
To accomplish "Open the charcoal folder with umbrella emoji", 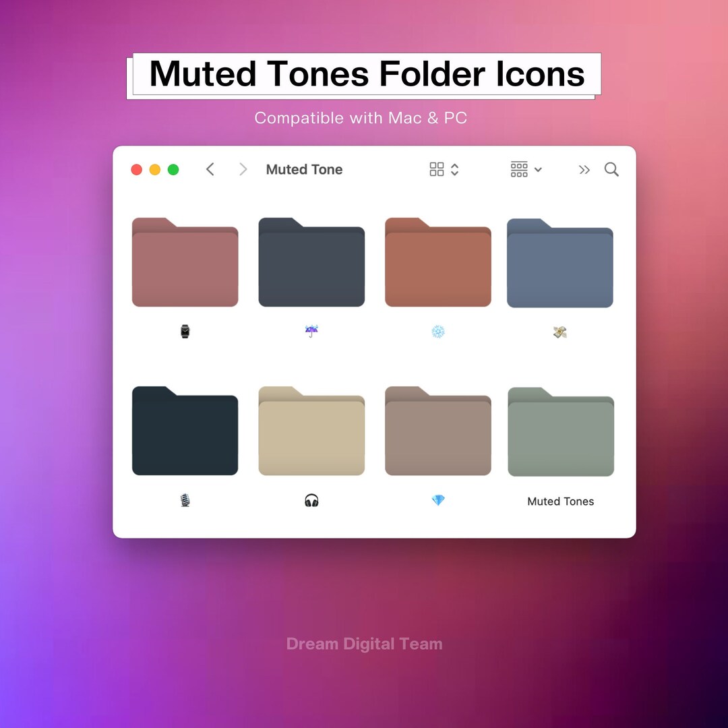I will pyautogui.click(x=311, y=262).
